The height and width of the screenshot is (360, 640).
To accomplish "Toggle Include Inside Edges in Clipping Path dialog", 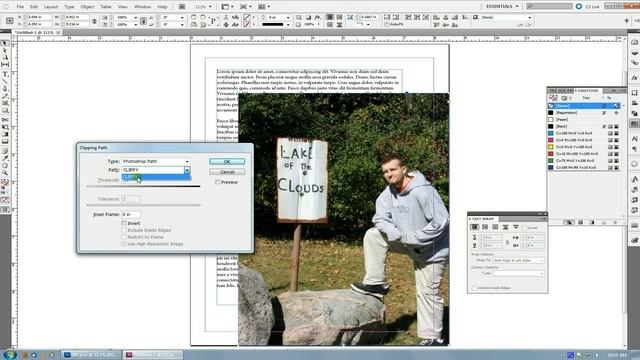I will [x=124, y=230].
